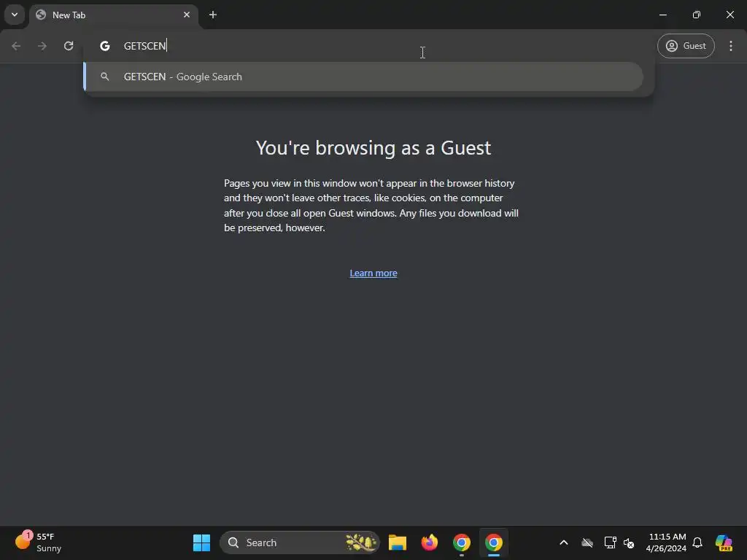747x560 pixels.
Task: Click the magnifier icon in the suggestion row
Action: coord(105,77)
